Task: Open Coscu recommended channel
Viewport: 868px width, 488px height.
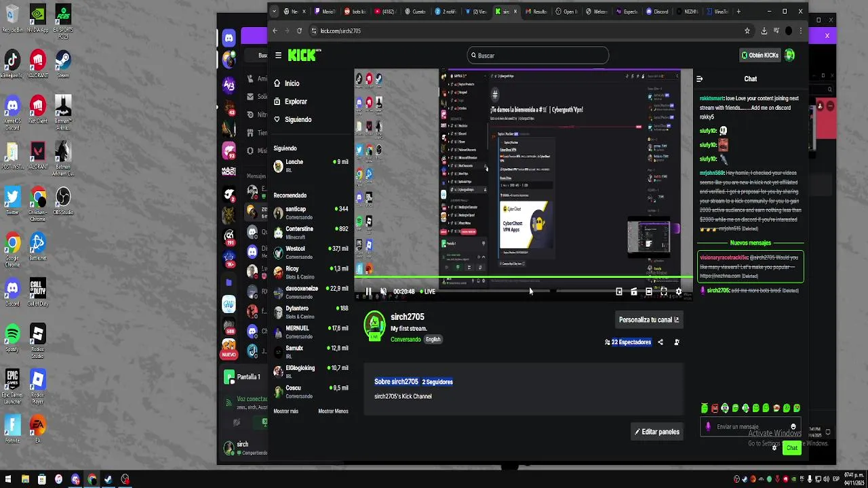Action: 311,392
